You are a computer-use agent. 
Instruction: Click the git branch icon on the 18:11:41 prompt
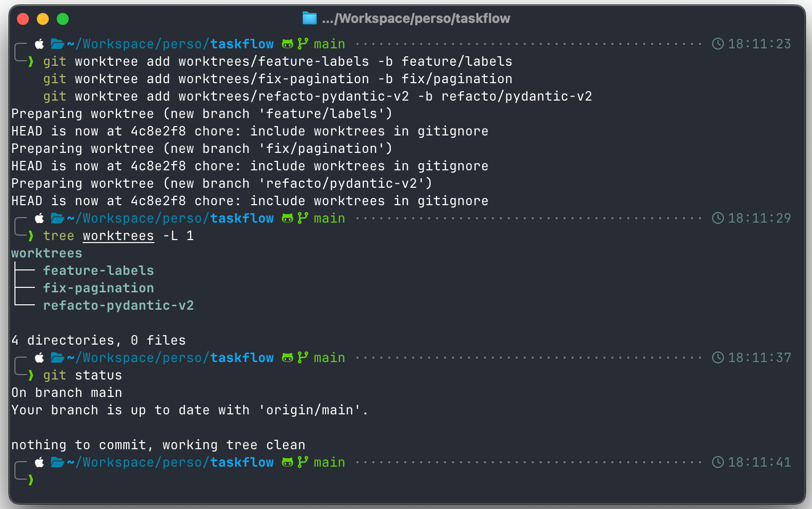click(x=303, y=462)
